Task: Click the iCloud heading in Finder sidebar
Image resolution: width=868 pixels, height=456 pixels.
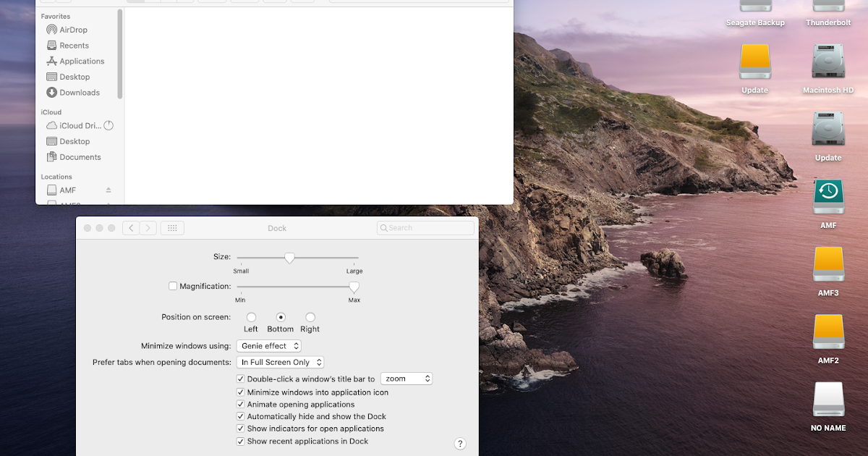Action: pos(51,112)
